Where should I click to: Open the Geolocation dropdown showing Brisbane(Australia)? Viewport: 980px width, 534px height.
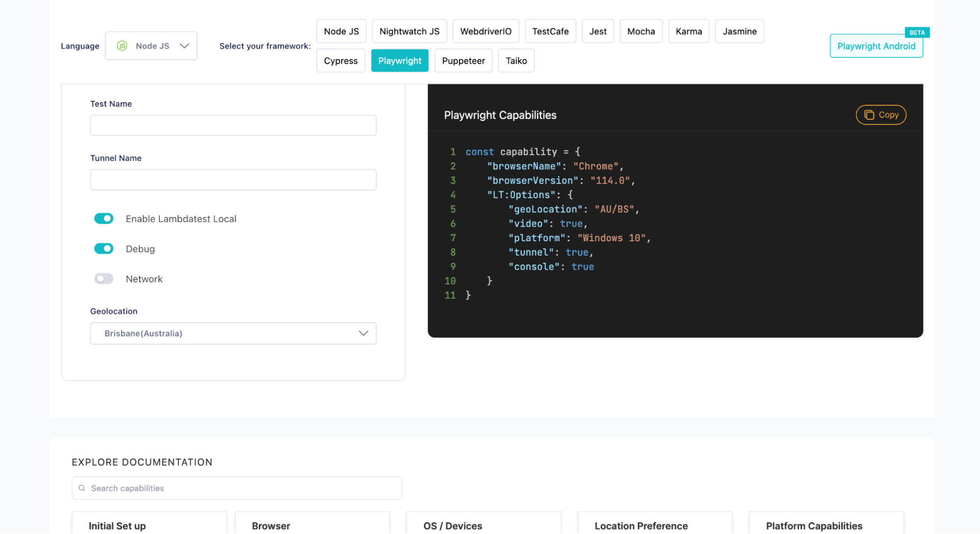click(x=233, y=333)
